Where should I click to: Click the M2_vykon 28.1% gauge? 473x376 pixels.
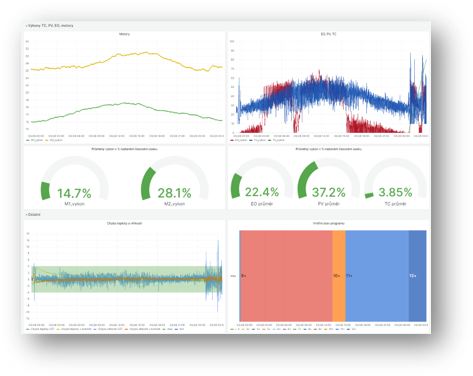click(x=175, y=181)
